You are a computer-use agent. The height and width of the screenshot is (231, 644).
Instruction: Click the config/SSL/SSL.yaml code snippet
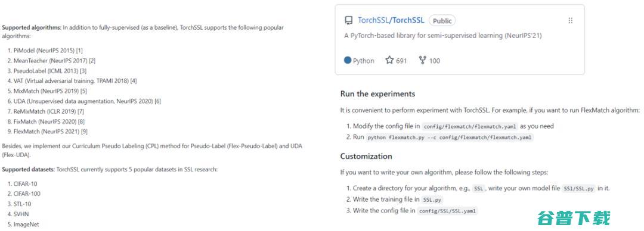click(x=448, y=211)
